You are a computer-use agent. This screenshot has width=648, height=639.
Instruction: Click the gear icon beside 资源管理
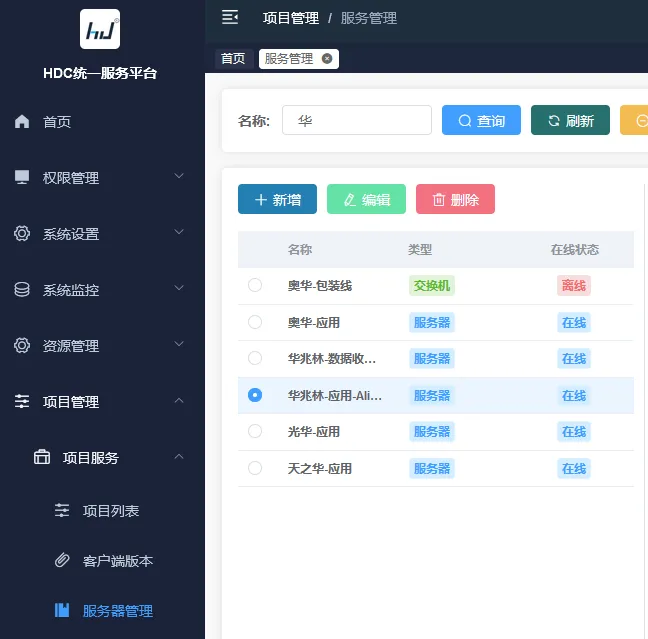pyautogui.click(x=22, y=346)
